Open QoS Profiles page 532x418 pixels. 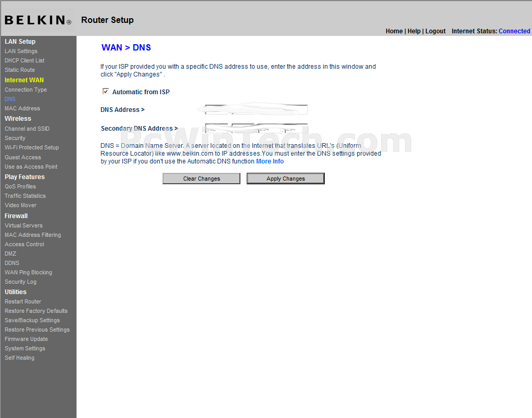[x=20, y=186]
